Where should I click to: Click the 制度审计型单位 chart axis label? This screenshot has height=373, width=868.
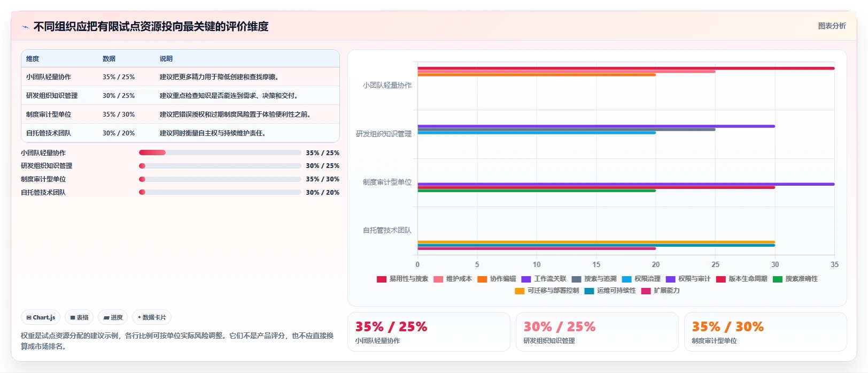(x=387, y=182)
